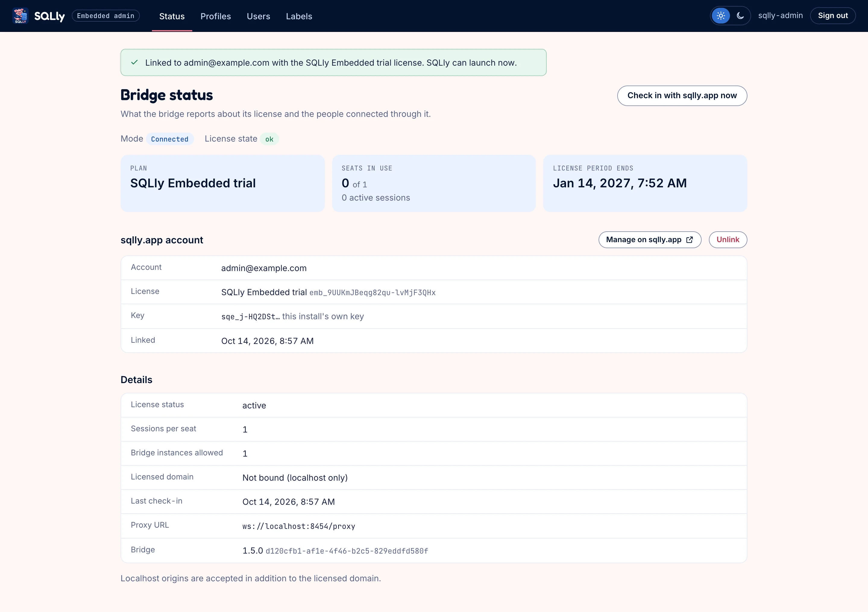Click the SQLly wordmark in the header

pos(49,16)
